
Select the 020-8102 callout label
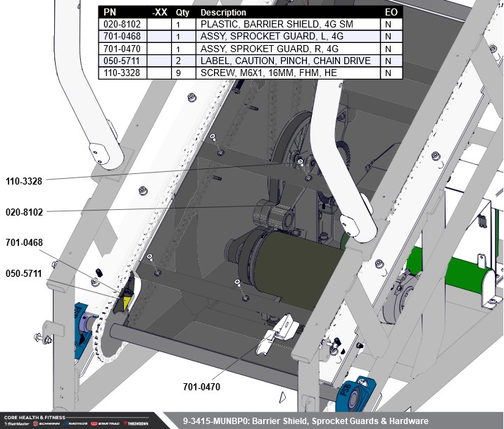click(x=24, y=211)
